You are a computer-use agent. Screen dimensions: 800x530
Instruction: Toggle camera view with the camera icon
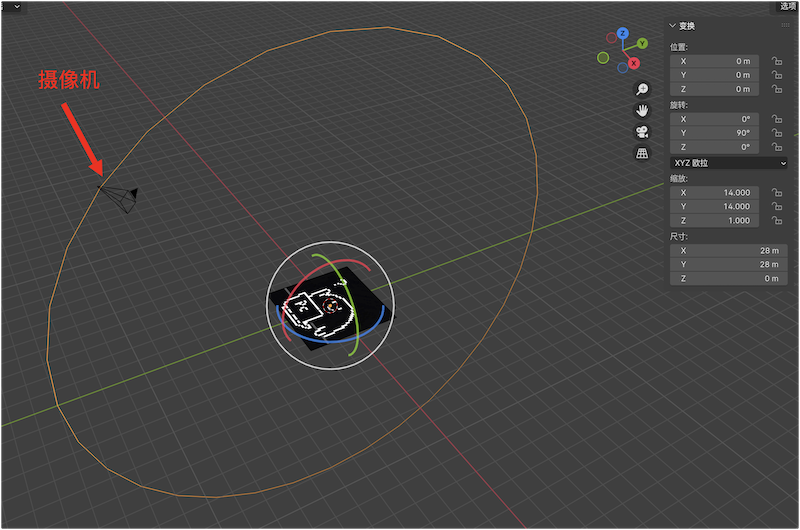[x=642, y=132]
